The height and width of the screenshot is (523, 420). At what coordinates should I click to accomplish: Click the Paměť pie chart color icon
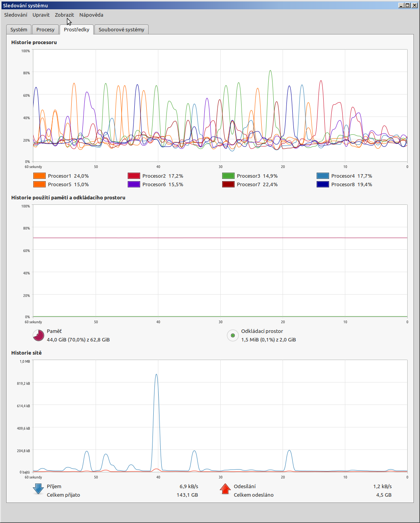tap(38, 335)
